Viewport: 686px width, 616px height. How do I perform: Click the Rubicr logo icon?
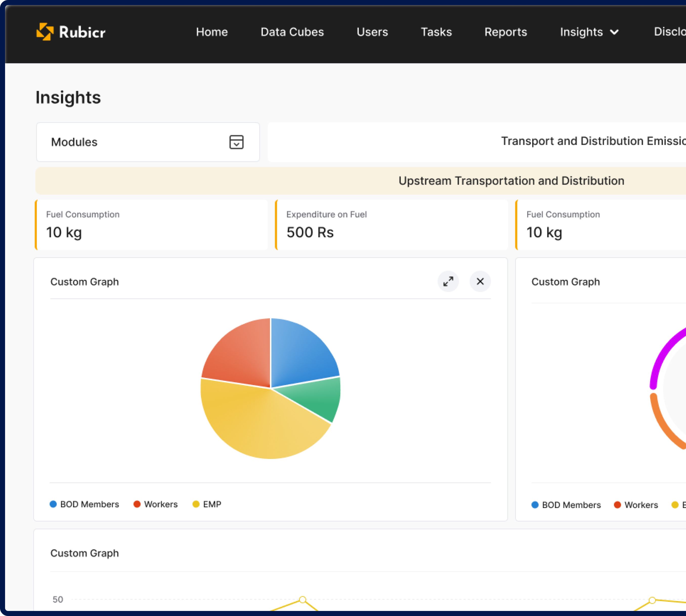tap(45, 32)
